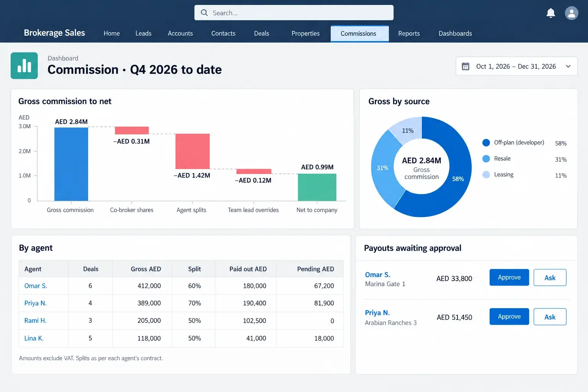This screenshot has width=588, height=392.
Task: Open Omar S. link in By agent table
Action: tap(36, 286)
